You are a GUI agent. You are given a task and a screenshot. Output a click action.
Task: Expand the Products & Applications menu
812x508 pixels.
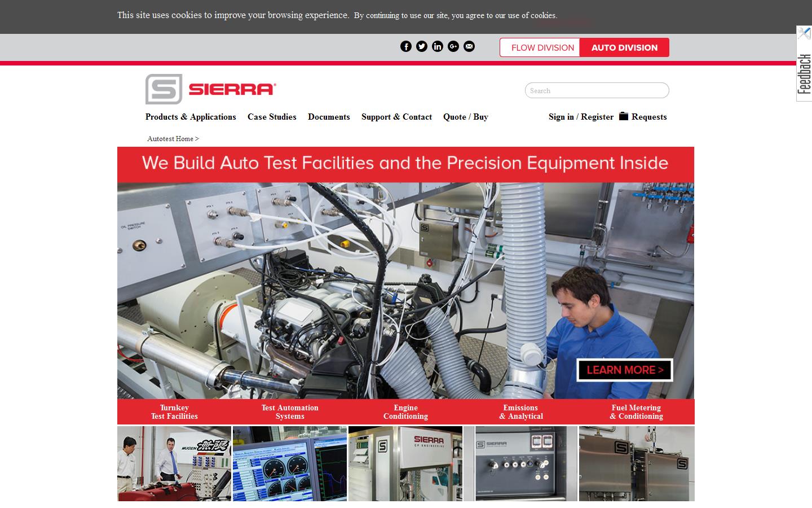[x=191, y=117]
